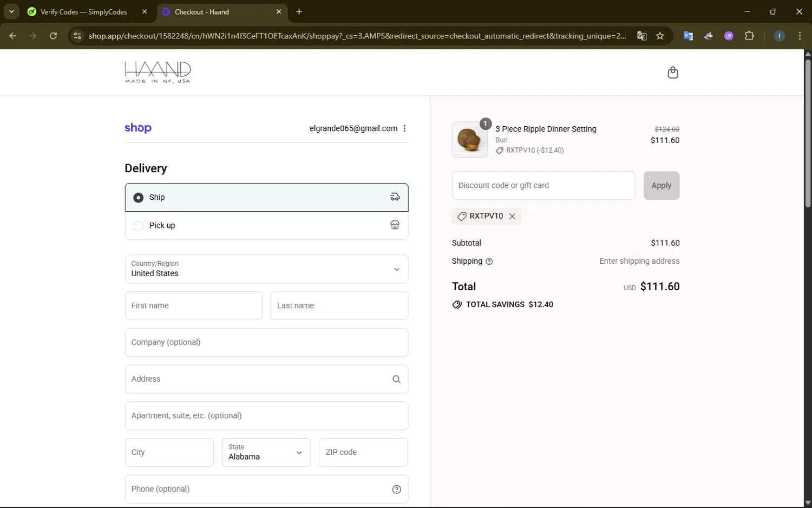Bookmark this page with star icon
Image resolution: width=812 pixels, height=508 pixels.
[x=660, y=36]
